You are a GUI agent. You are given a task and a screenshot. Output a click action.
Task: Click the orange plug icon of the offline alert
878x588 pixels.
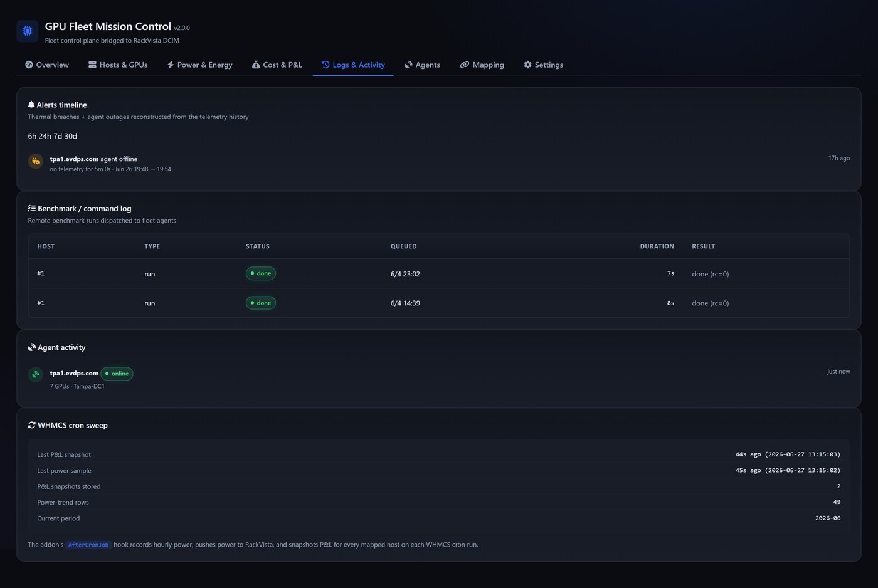pyautogui.click(x=36, y=162)
